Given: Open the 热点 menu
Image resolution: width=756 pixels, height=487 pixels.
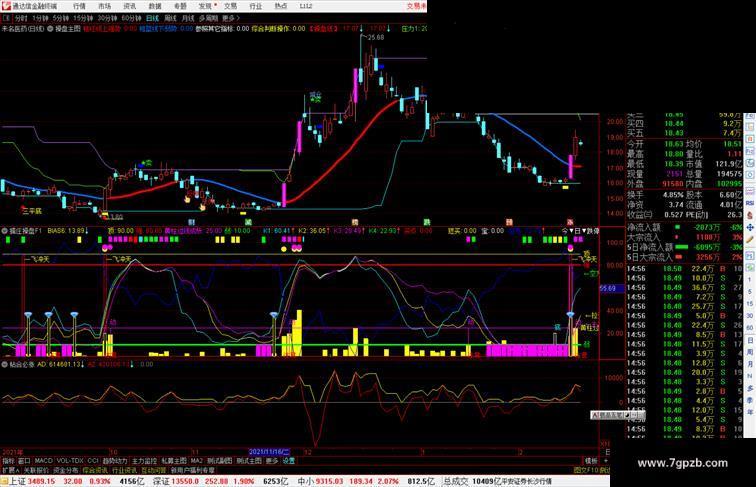Looking at the screenshot, I should (x=281, y=6).
